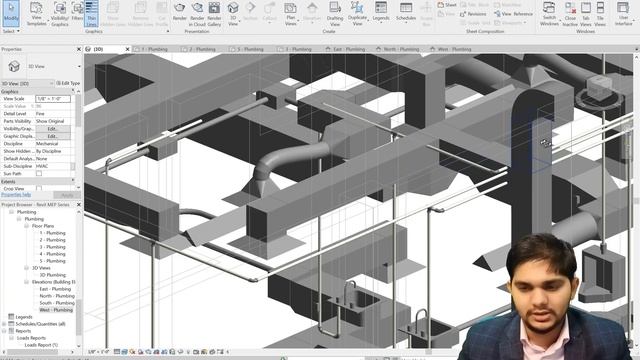Click the Detail Level icon in the view control bar
This screenshot has height=360, width=640.
tap(117, 351)
